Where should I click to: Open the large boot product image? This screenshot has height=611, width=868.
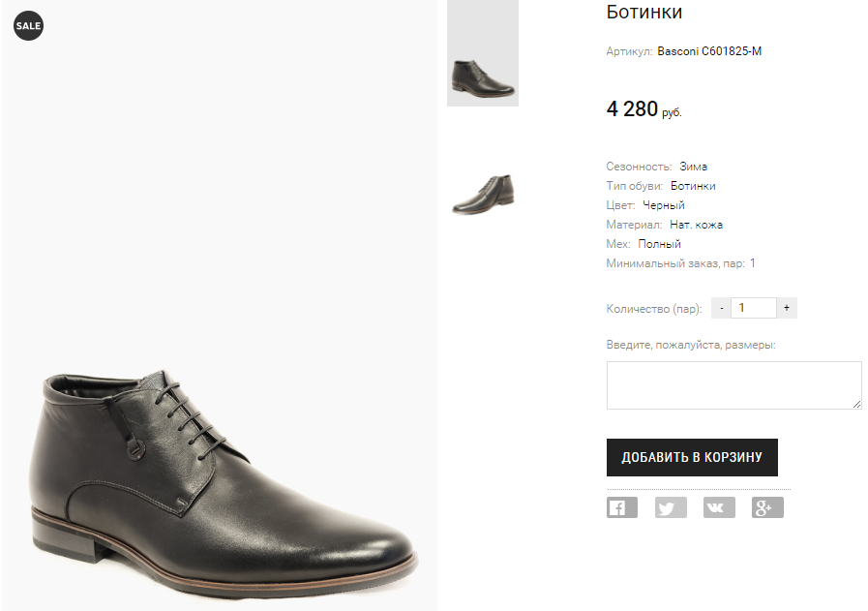[x=220, y=306]
